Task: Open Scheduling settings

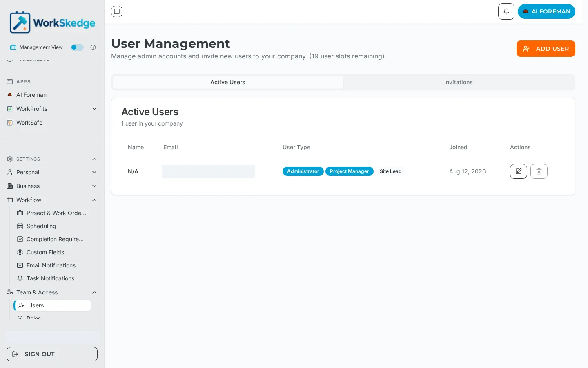Action: click(x=52, y=226)
